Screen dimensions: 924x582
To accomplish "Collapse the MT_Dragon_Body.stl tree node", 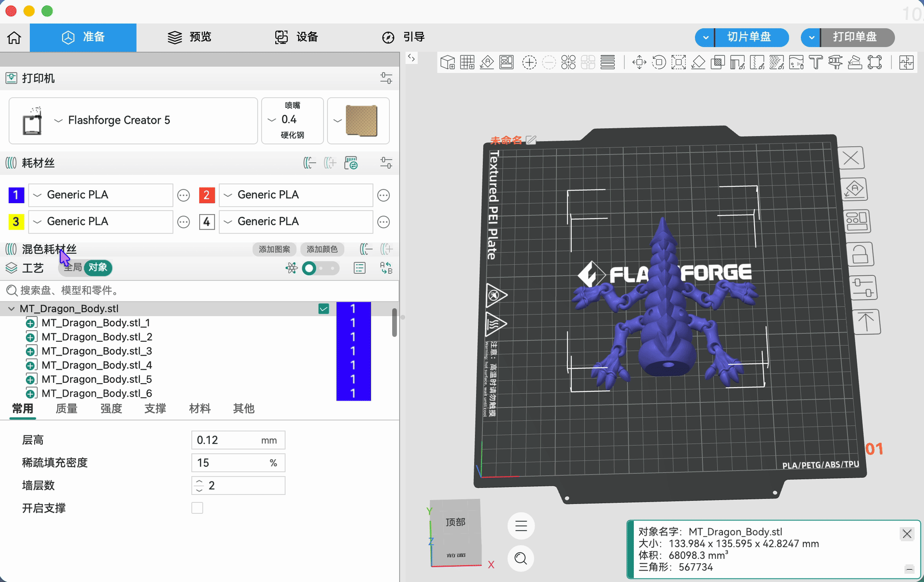I will click(x=11, y=309).
